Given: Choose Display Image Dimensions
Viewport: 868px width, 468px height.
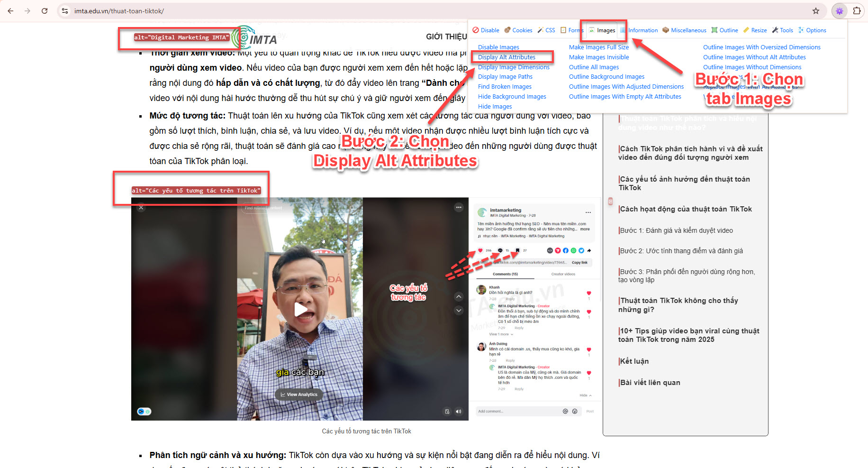Looking at the screenshot, I should [x=514, y=67].
